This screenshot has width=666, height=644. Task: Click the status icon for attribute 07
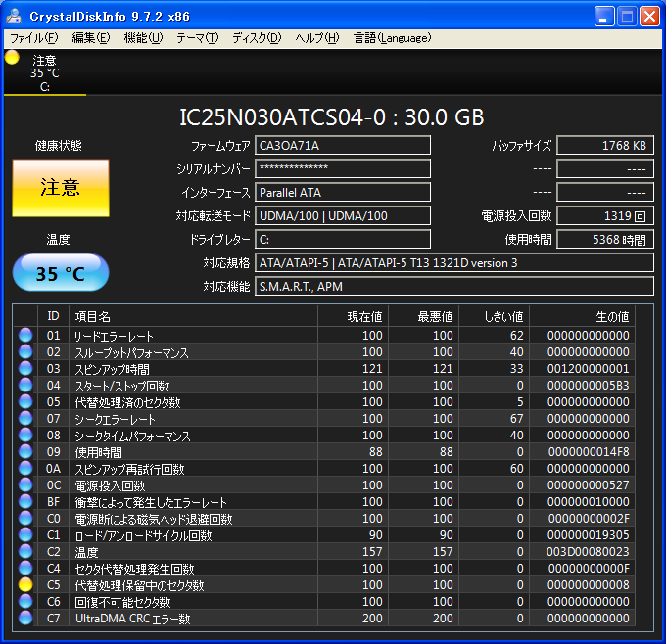click(25, 418)
